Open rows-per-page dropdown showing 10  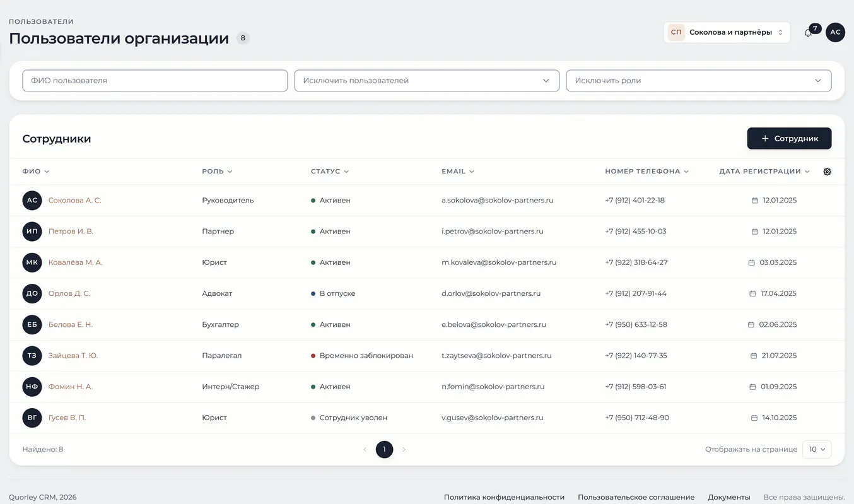click(x=817, y=449)
